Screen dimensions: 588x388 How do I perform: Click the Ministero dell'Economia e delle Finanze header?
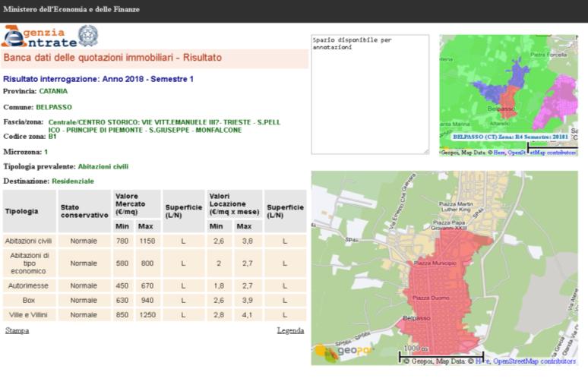point(71,9)
